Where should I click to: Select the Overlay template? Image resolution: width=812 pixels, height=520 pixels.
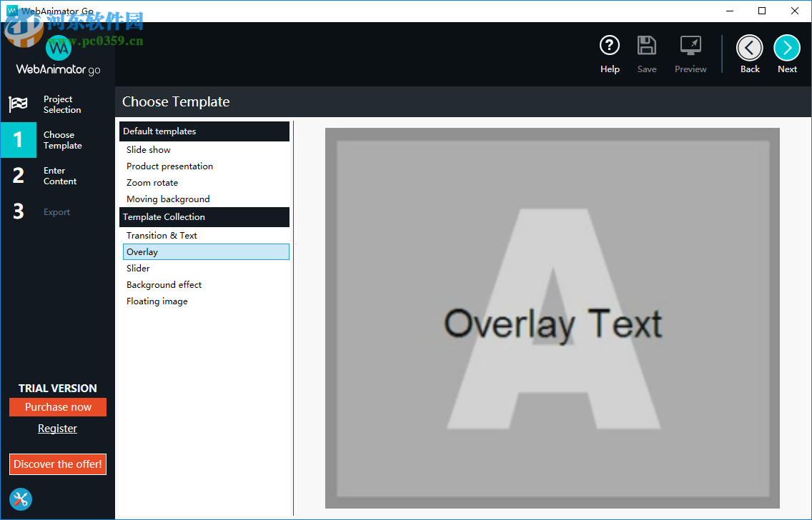coord(206,252)
